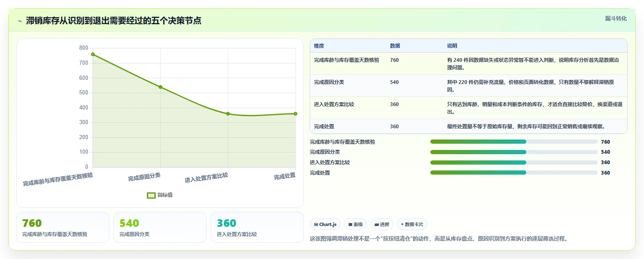Viewport: 644px width, 259px height.
Task: Click the 760 stat card
Action: [63, 227]
